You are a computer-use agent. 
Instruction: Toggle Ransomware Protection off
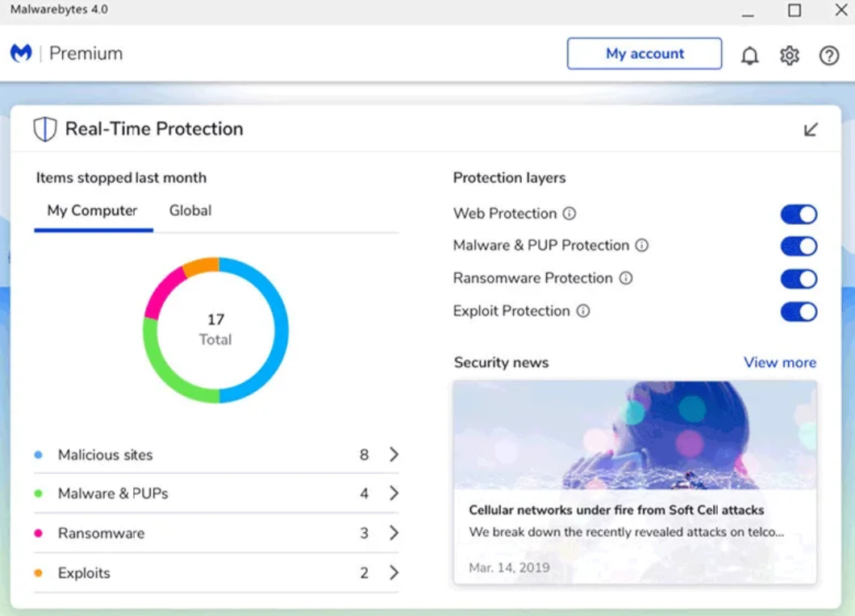pos(799,279)
